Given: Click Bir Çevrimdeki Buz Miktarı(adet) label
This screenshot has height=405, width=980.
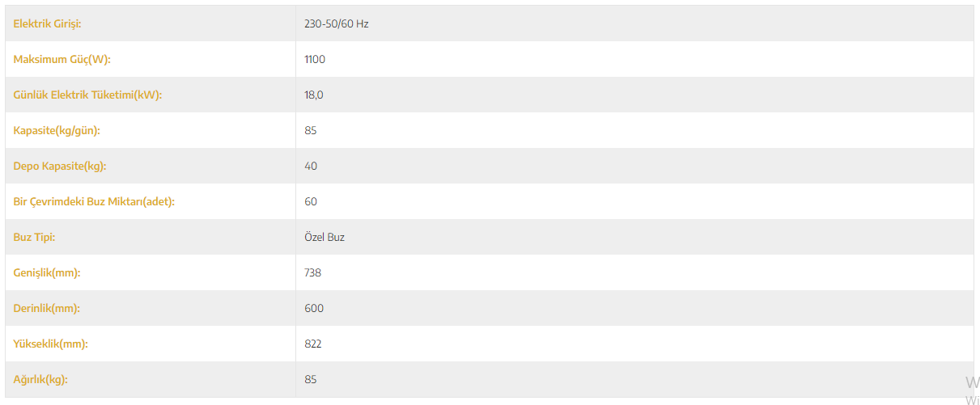Looking at the screenshot, I should tap(94, 202).
